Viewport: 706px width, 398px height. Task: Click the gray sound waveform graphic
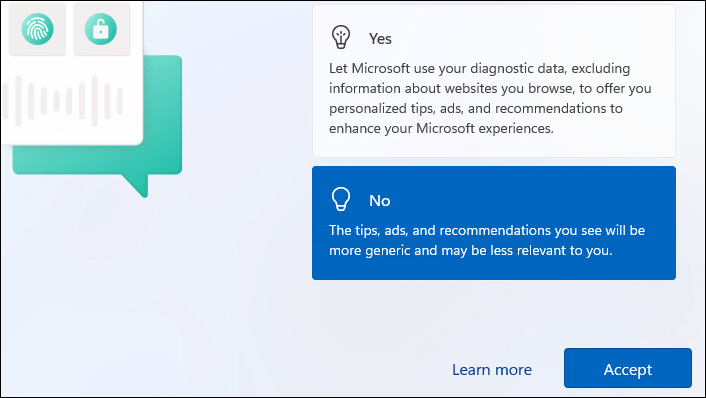coord(63,100)
